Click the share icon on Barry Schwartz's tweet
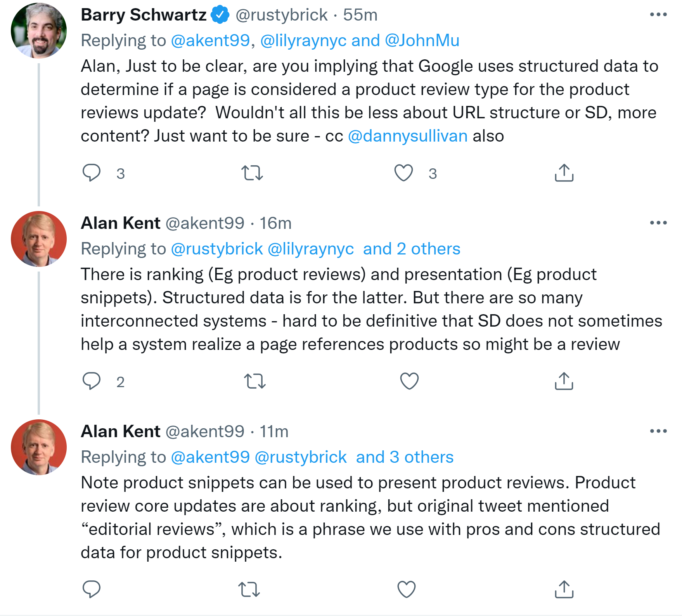 coord(563,173)
